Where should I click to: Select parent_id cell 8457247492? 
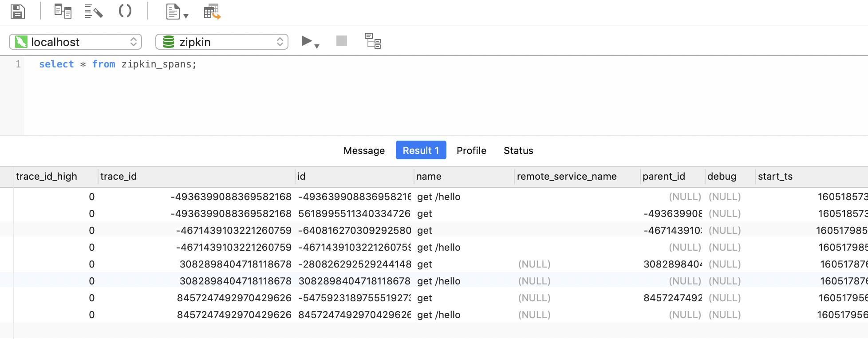pyautogui.click(x=673, y=298)
